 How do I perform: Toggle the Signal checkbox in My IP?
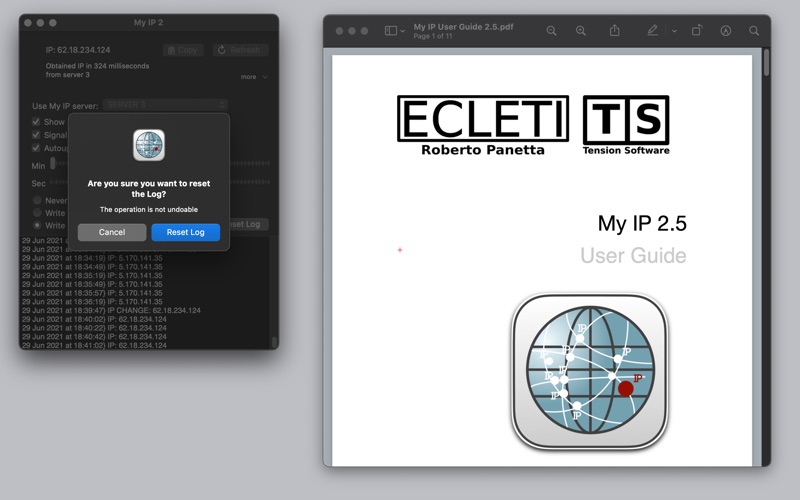[x=36, y=135]
